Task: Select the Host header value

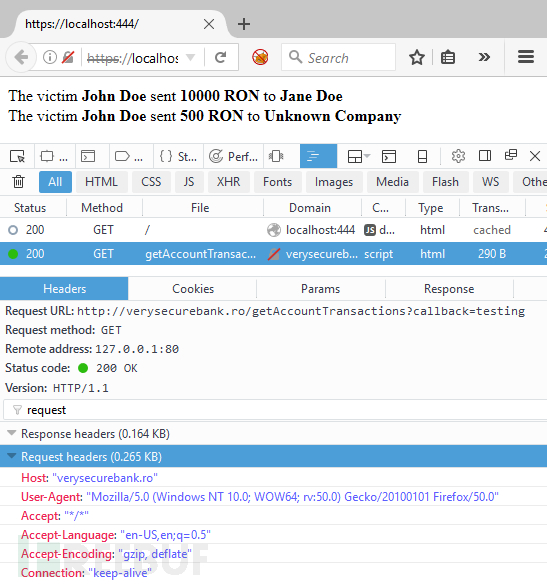Action: point(105,478)
